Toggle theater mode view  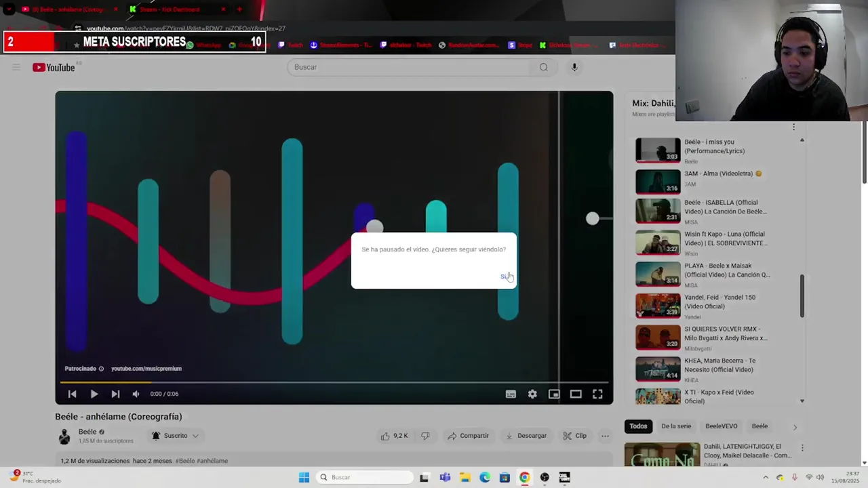click(x=576, y=394)
